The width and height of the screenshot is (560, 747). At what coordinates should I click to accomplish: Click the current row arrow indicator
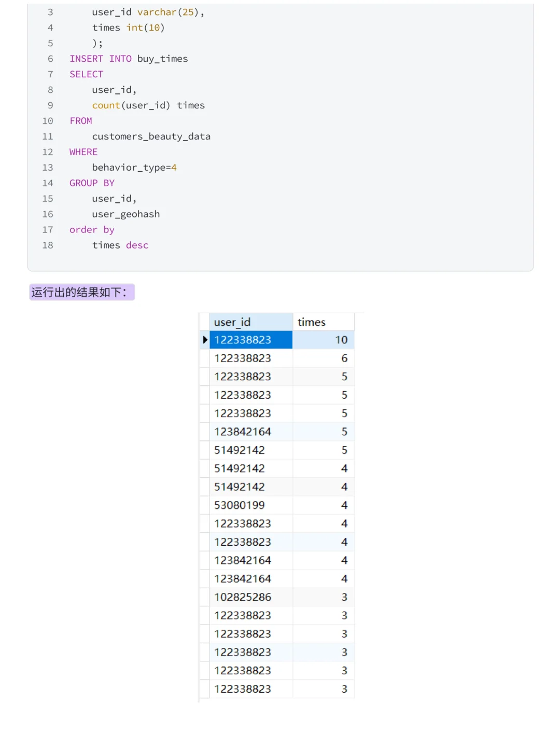click(204, 340)
